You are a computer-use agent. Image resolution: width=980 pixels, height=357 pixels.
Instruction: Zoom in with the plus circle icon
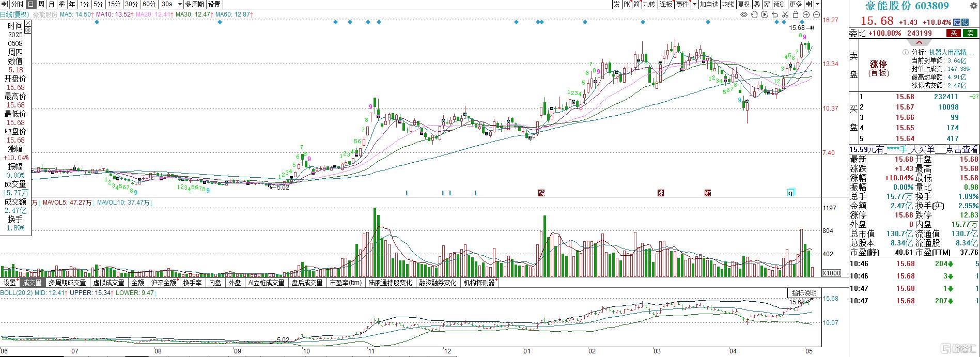click(806, 14)
